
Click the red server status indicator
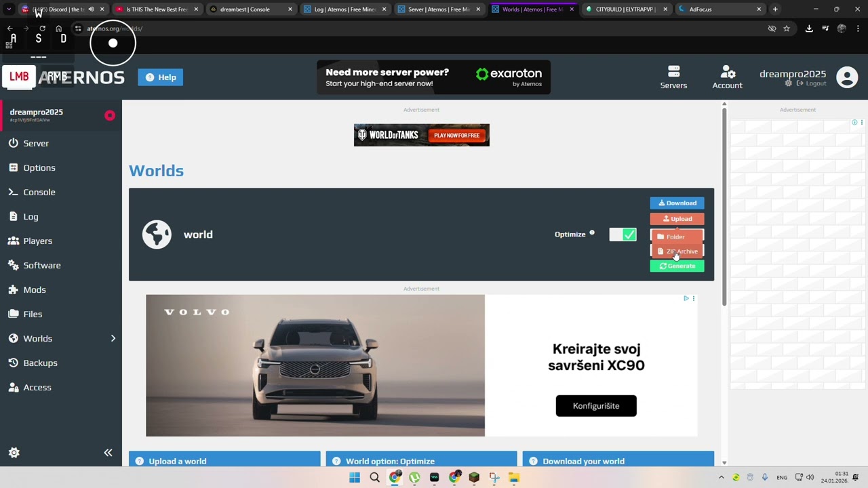110,115
